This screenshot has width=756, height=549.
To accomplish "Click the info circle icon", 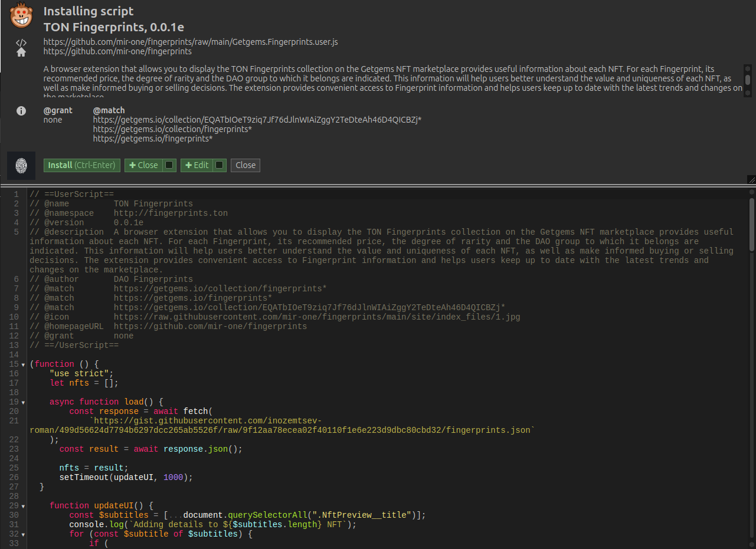I will (21, 111).
